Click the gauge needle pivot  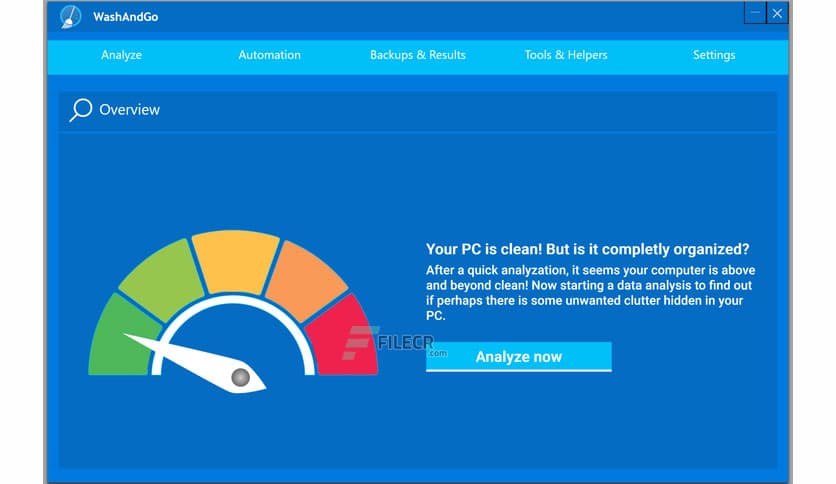[x=240, y=377]
